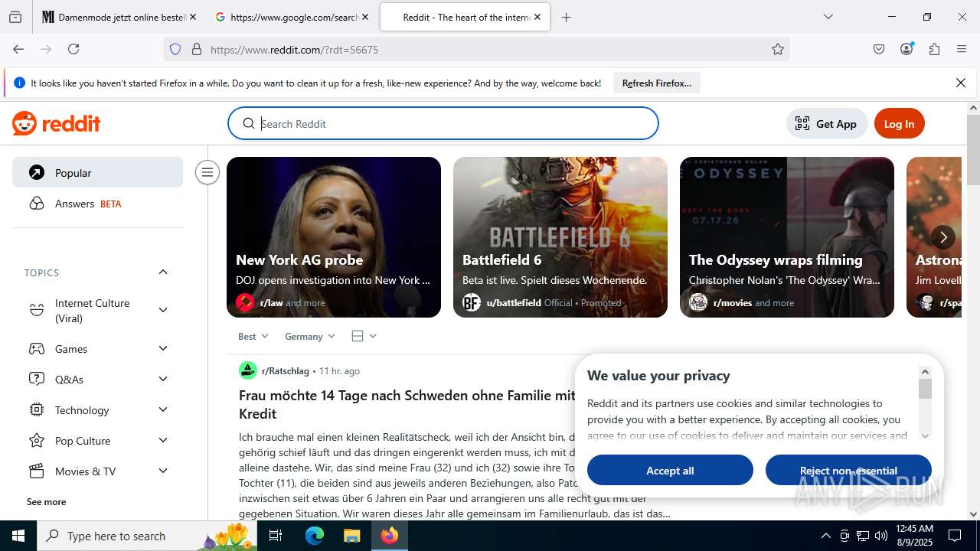Viewport: 980px width, 551px height.
Task: Open the r/Ratschlag community link
Action: click(286, 370)
